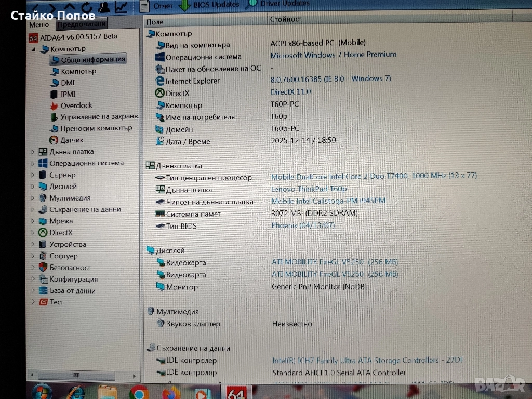Click the Refresh toolbar icon
This screenshot has height=399, width=532.
[87, 7]
